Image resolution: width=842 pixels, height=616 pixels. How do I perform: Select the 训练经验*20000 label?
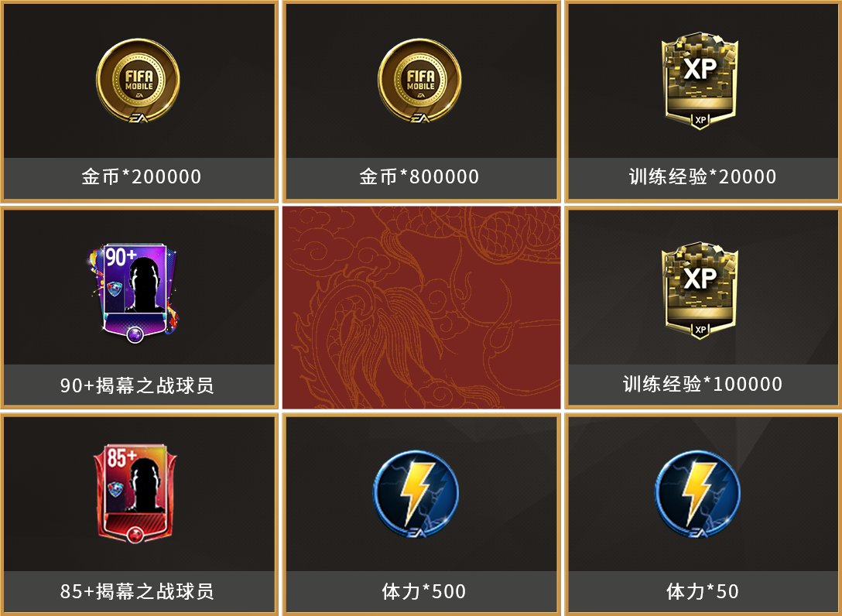coord(703,176)
